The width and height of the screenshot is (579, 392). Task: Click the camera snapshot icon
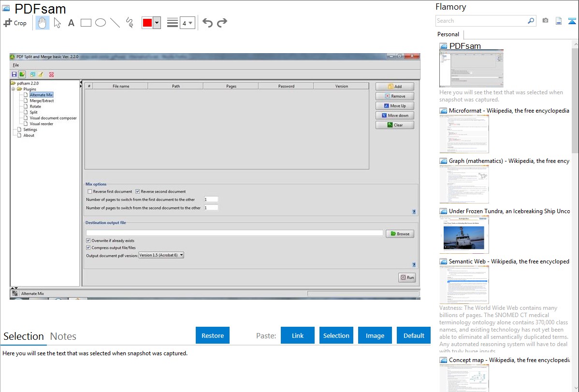tap(545, 21)
